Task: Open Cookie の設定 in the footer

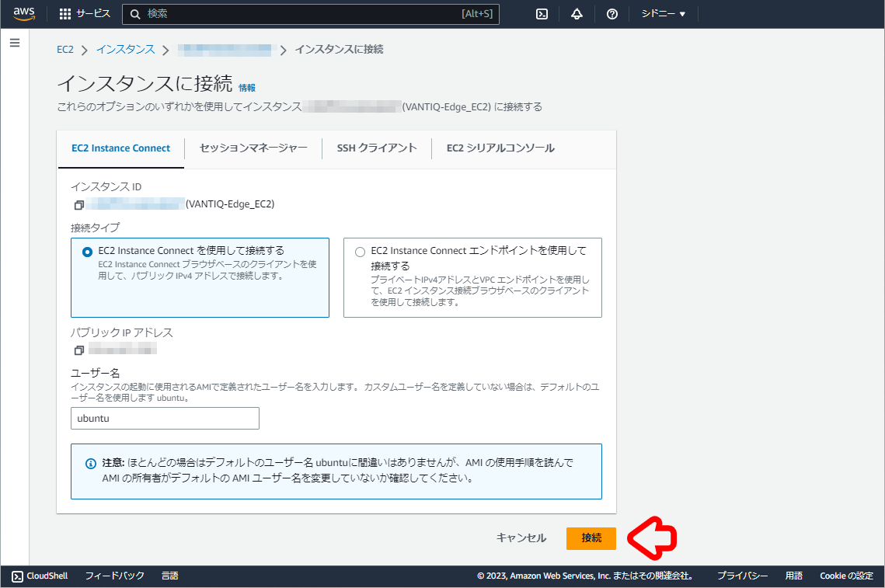Action: [x=845, y=576]
